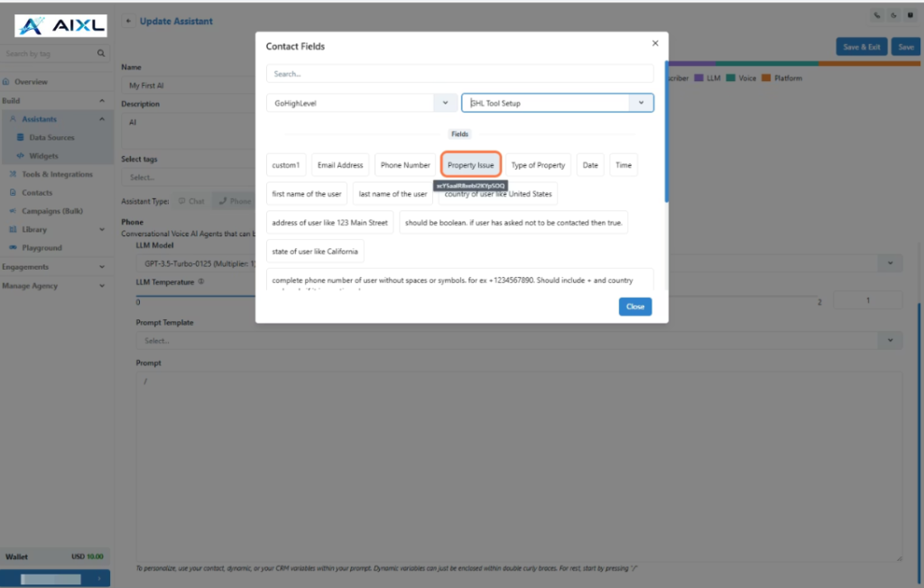The width and height of the screenshot is (924, 588).
Task: Open Contacts menu item
Action: [x=36, y=192]
